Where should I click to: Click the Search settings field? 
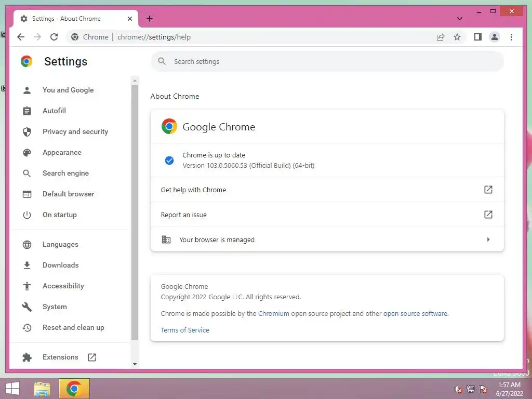point(327,61)
